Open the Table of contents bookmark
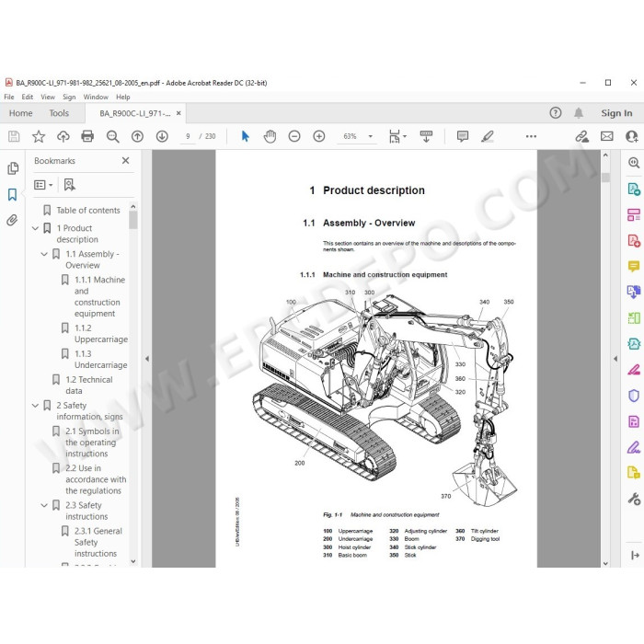The image size is (644, 644). 88,211
